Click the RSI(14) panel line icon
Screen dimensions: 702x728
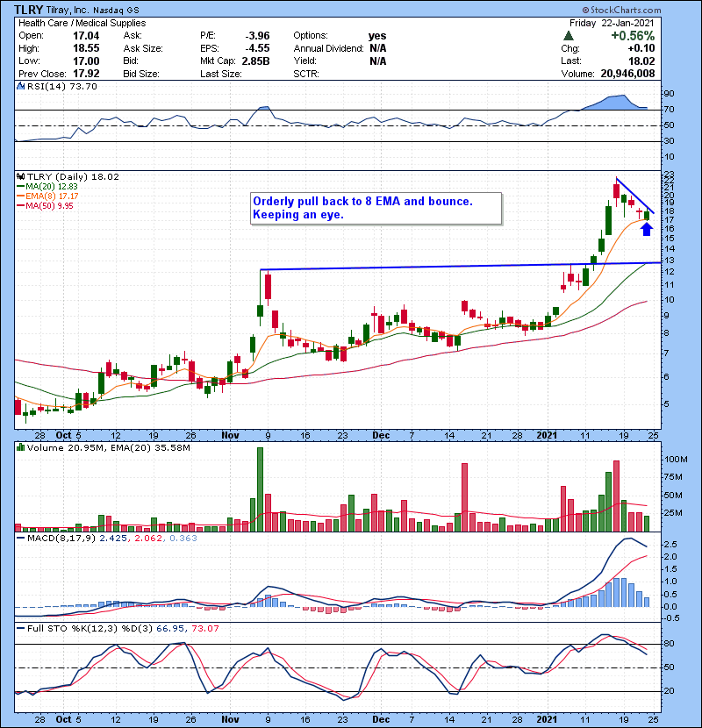(20, 86)
